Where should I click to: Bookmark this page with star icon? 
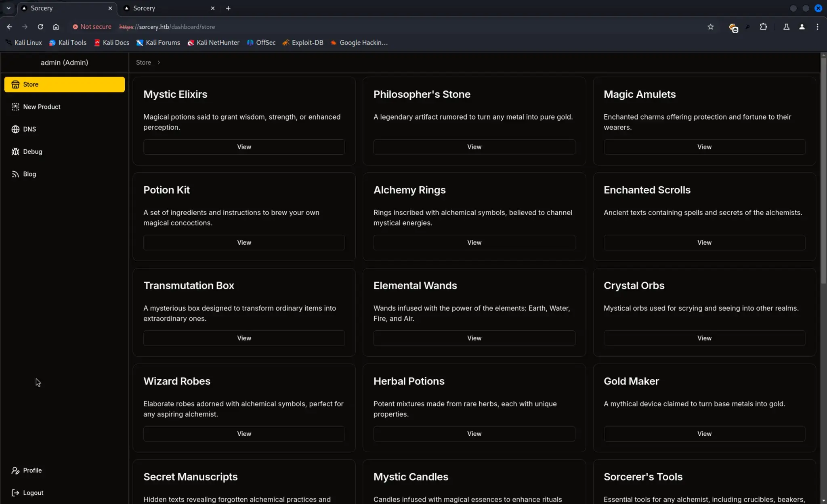(711, 27)
